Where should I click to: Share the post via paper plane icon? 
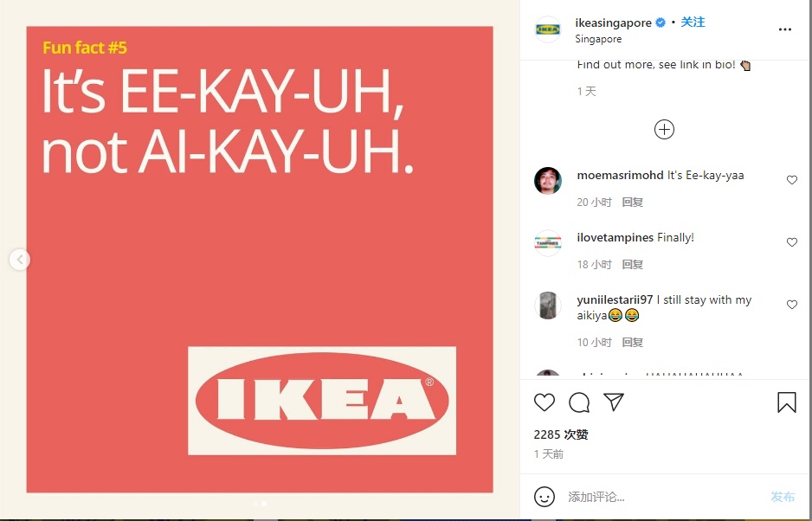coord(613,402)
